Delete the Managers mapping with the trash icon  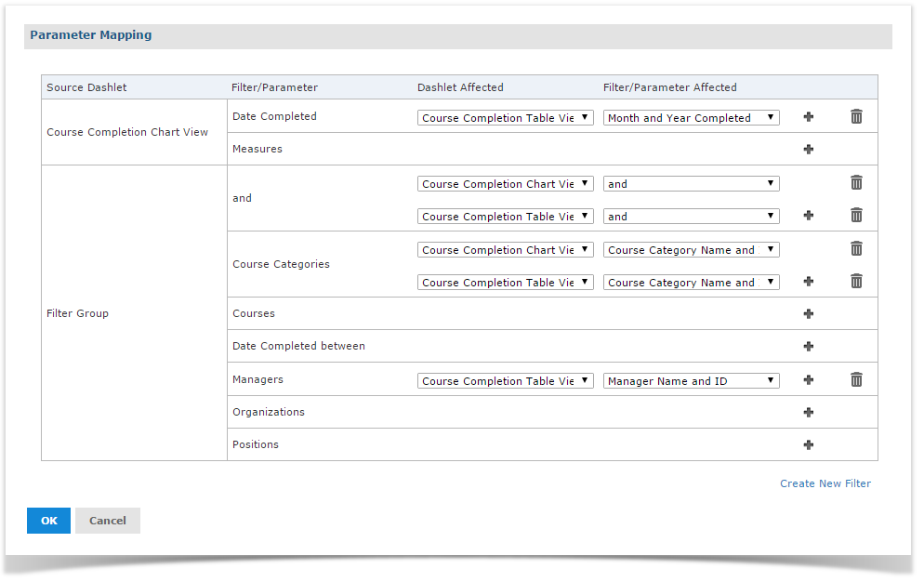coord(856,379)
